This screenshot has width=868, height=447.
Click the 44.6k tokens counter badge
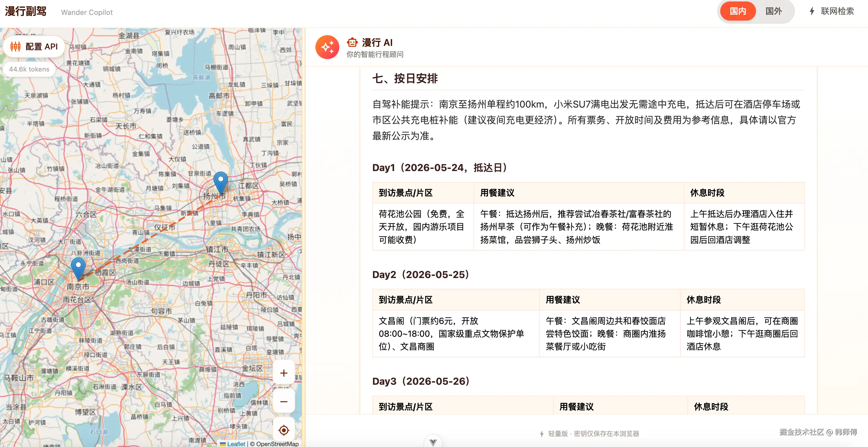[29, 69]
